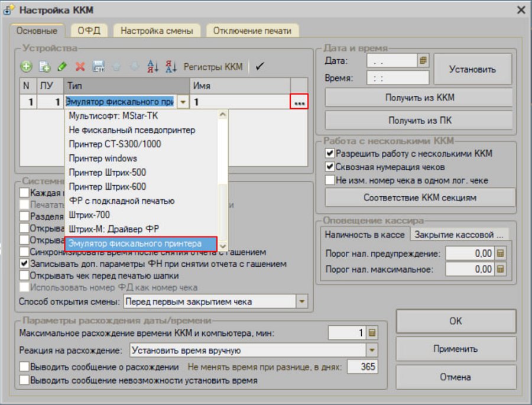Open calculator for max time discrepancy
This screenshot has height=405, width=532.
pyautogui.click(x=372, y=333)
